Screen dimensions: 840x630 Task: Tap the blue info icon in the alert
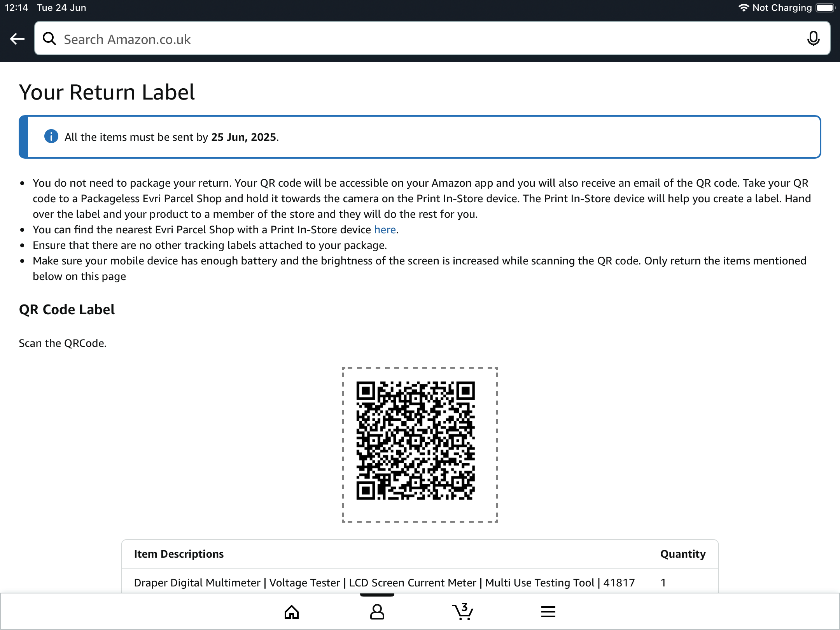[x=51, y=136]
